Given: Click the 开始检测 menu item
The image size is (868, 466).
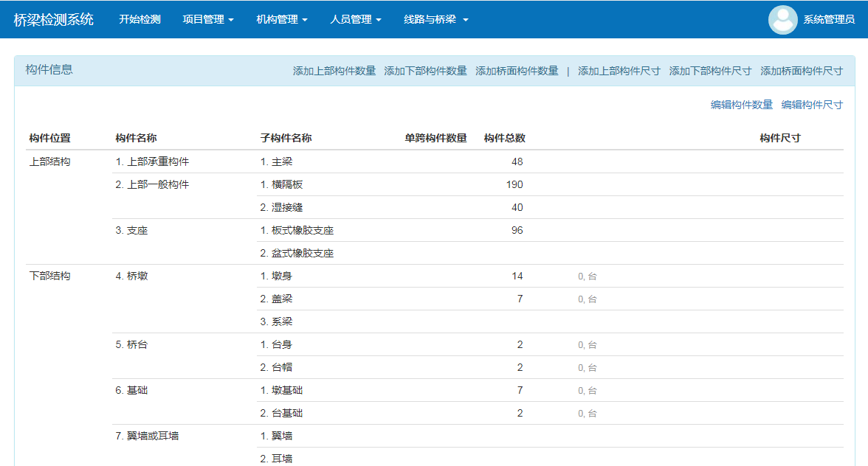Looking at the screenshot, I should [x=139, y=20].
